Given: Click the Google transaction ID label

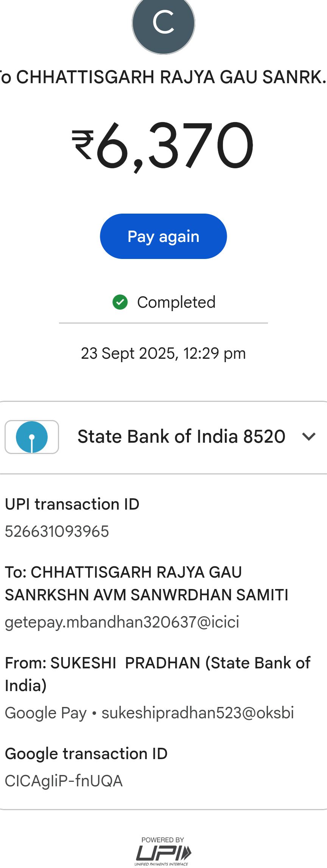Looking at the screenshot, I should tap(86, 754).
